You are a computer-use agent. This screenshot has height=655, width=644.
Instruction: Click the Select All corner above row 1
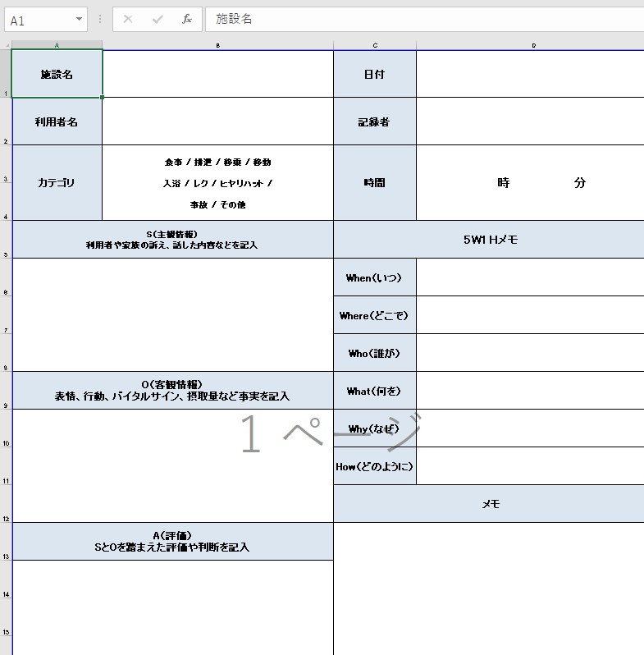point(7,45)
